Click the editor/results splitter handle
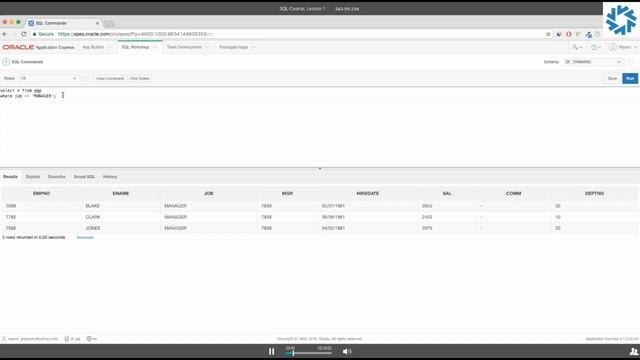640x360 pixels. tap(320, 168)
